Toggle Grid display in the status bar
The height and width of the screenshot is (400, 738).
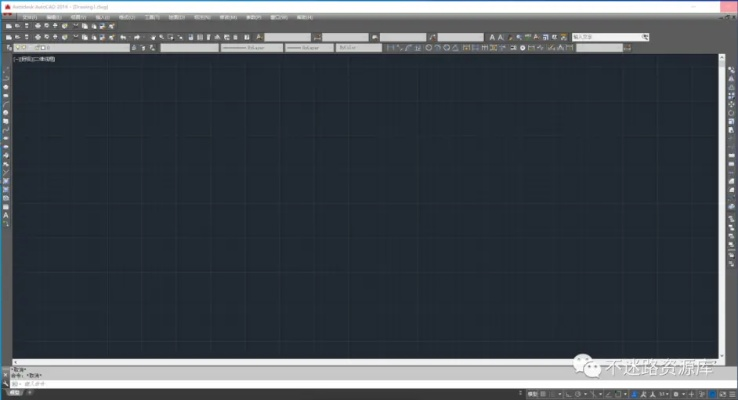(544, 394)
